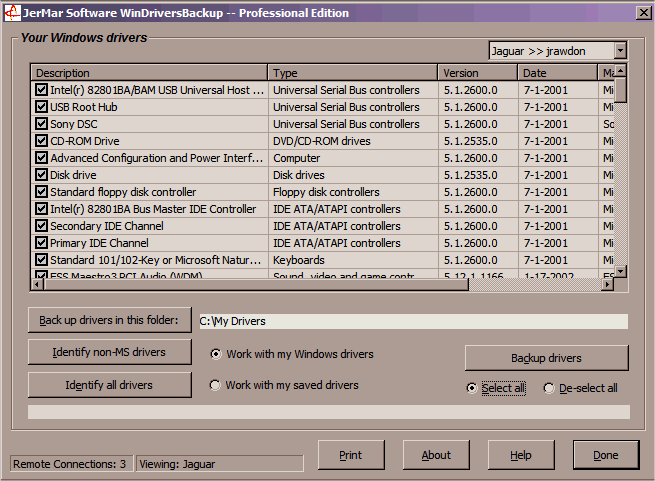Click the horizontal scrollbar thumb of driver list
The height and width of the screenshot is (481, 655).
256,285
